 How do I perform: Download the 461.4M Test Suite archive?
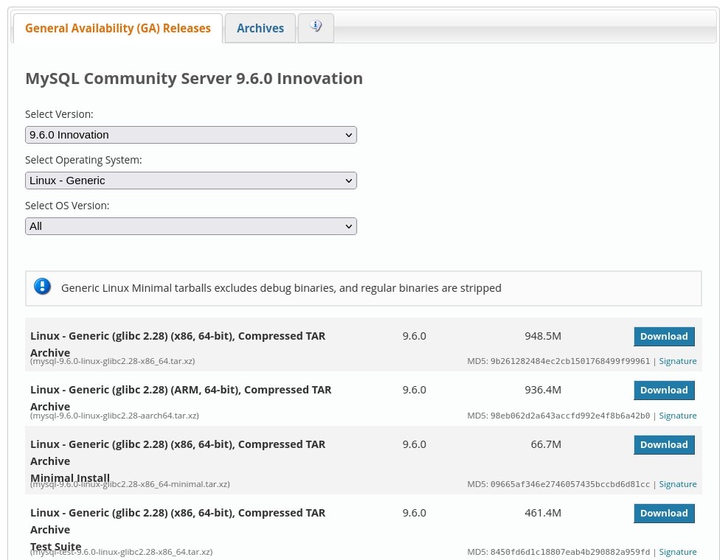click(x=663, y=514)
